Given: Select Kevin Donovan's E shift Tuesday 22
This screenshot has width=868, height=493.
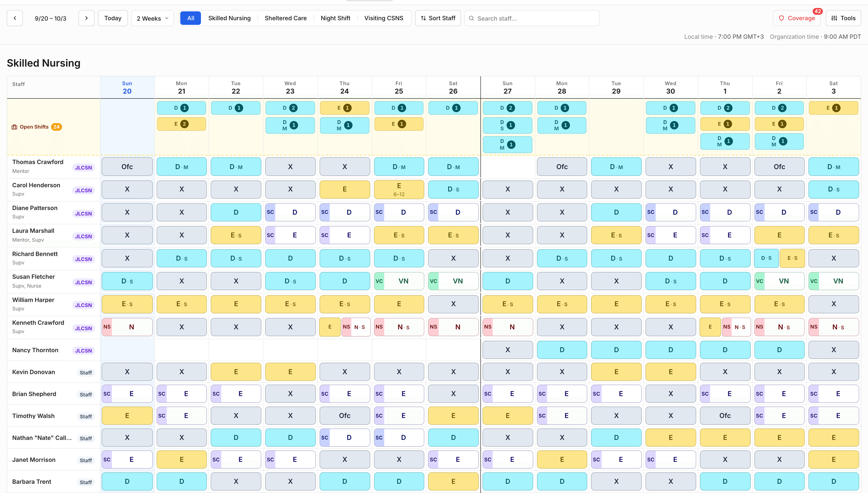Looking at the screenshot, I should [236, 372].
